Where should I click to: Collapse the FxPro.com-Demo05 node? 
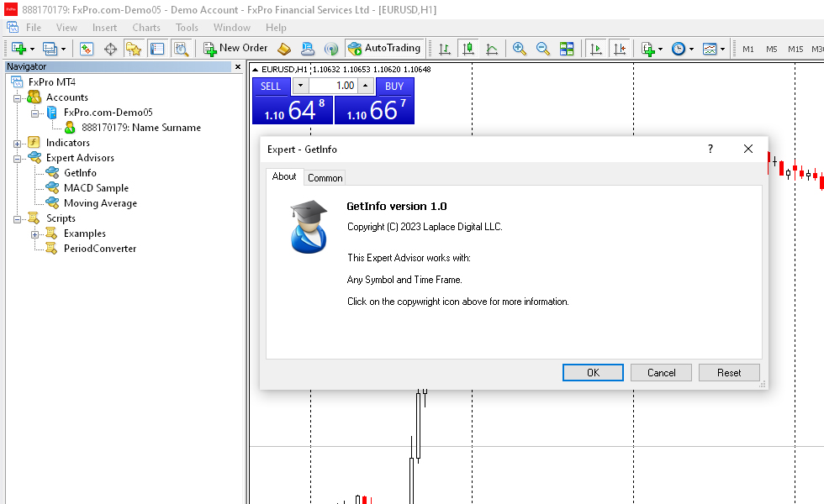[34, 113]
